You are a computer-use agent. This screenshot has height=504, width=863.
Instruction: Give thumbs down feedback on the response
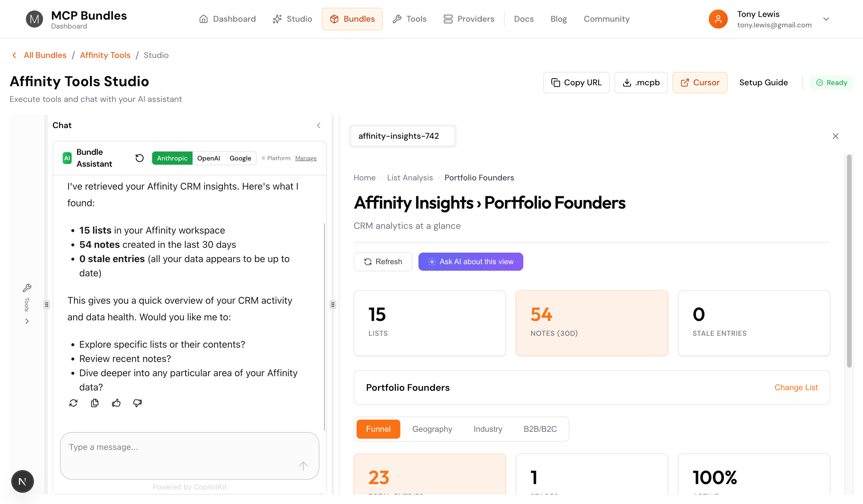coord(137,403)
